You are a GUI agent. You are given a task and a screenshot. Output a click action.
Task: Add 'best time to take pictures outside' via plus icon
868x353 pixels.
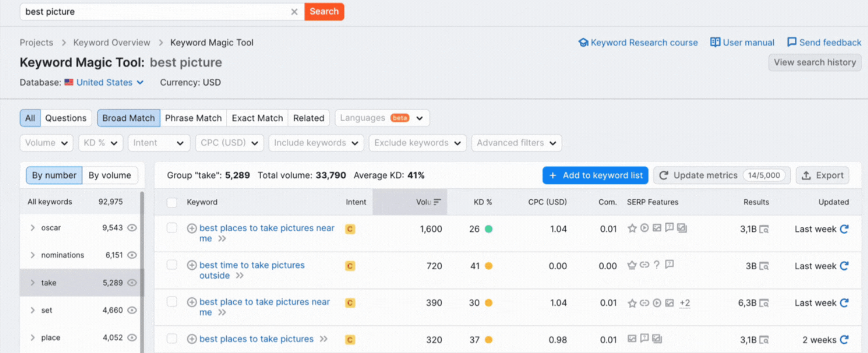192,265
